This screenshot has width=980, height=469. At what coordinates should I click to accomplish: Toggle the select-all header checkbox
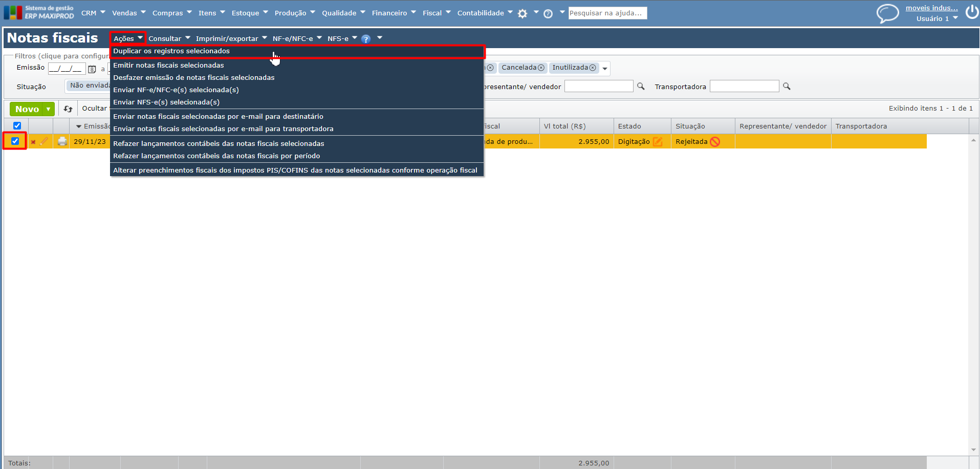[x=17, y=126]
